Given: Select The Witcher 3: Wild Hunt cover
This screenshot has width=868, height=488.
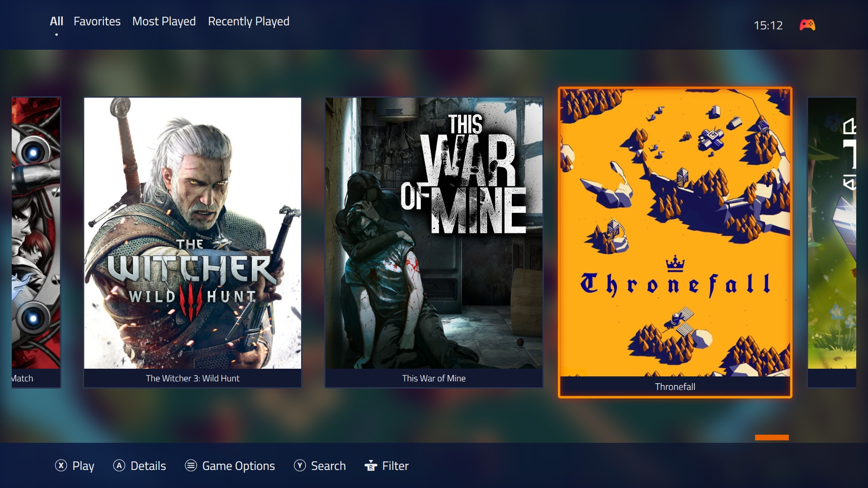Looking at the screenshot, I should pyautogui.click(x=193, y=233).
